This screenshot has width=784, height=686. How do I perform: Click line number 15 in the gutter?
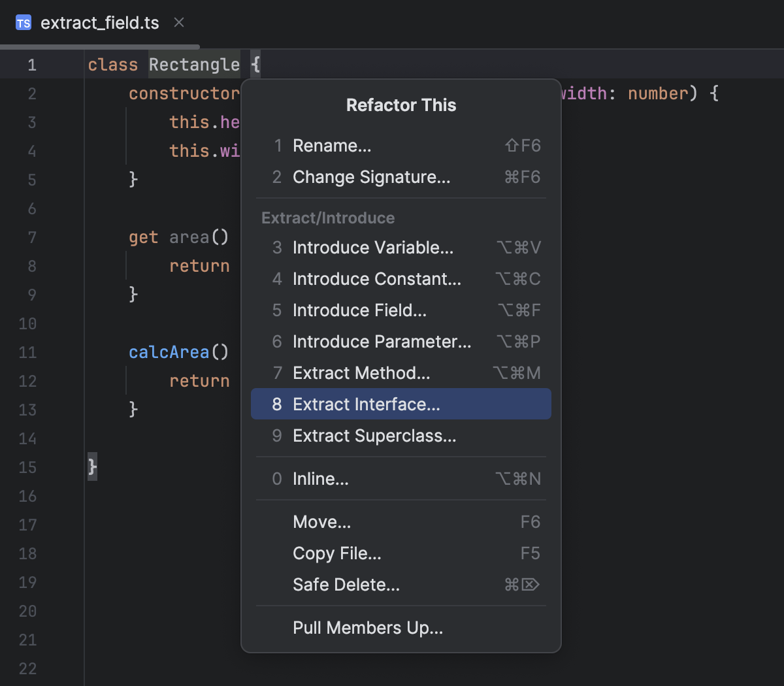coord(27,467)
